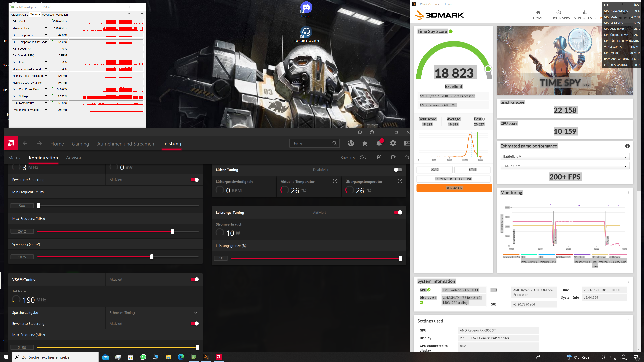Click GPU-Z screenshot camera icon
This screenshot has height=362, width=644.
coord(129,14)
